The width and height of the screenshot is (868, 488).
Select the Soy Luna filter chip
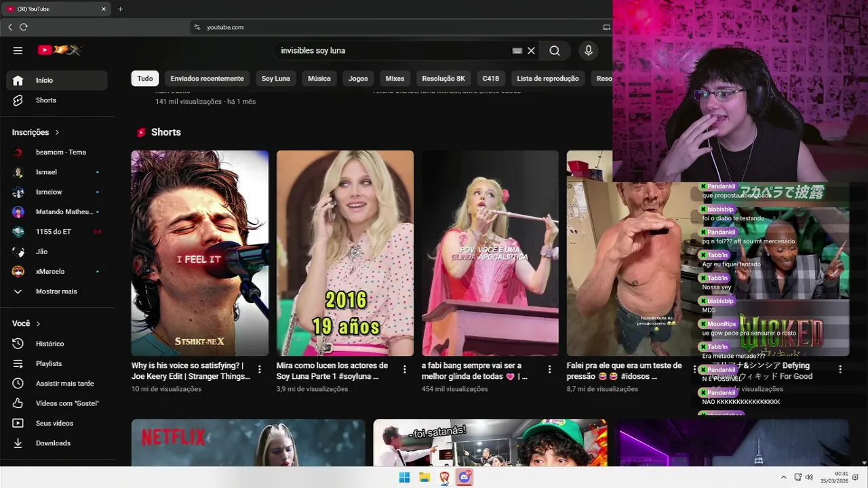pyautogui.click(x=276, y=79)
